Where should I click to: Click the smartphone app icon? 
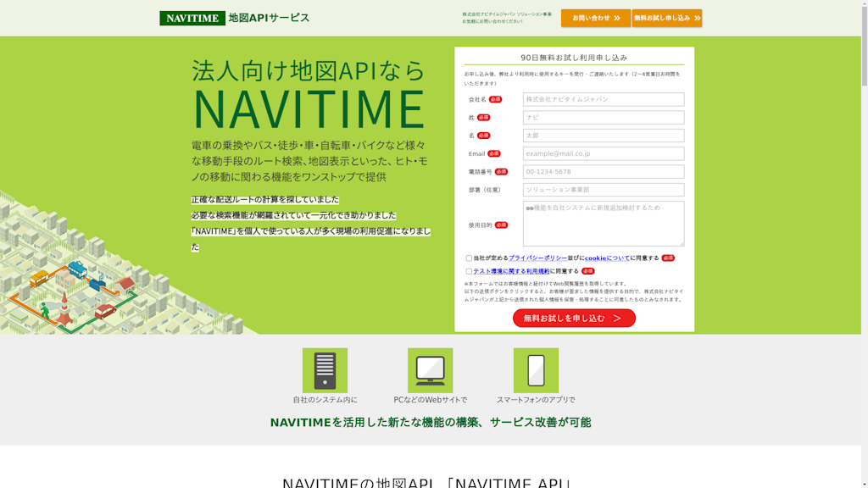click(x=536, y=370)
